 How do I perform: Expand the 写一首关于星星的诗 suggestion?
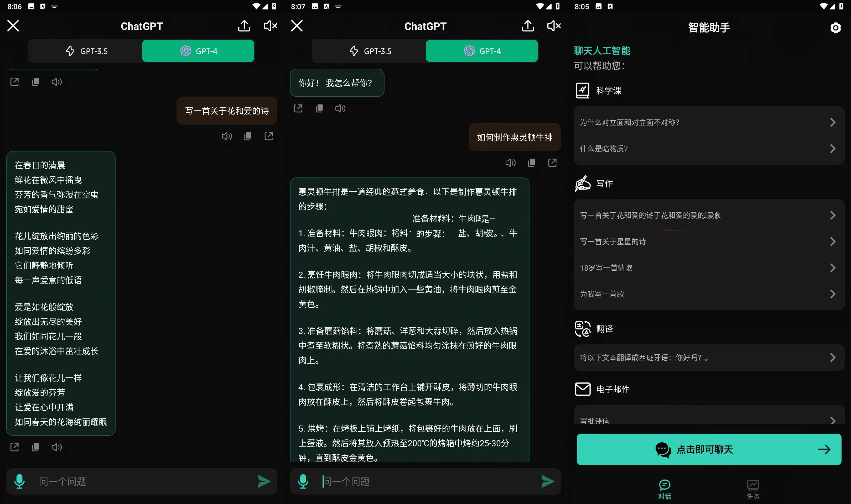[x=709, y=241]
